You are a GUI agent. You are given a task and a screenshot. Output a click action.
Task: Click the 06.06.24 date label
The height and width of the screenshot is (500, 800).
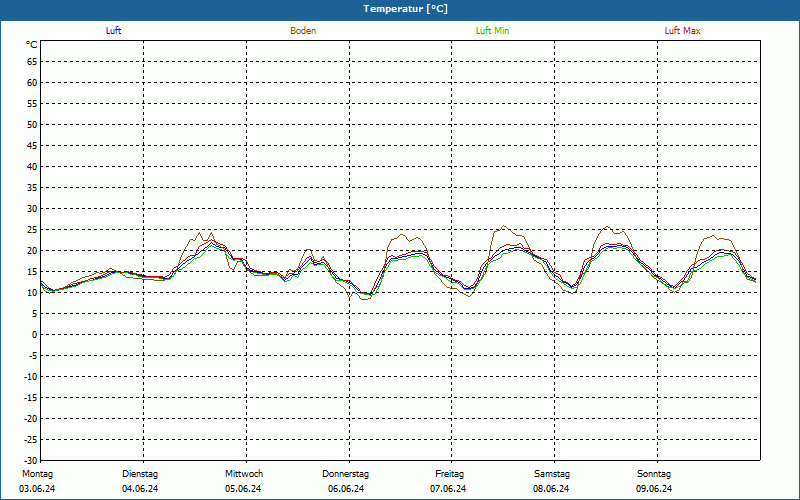click(346, 489)
